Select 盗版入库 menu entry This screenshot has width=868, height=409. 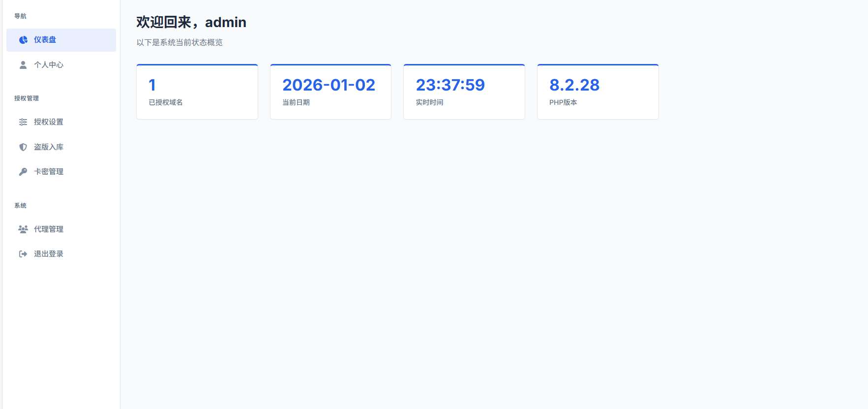tap(49, 147)
